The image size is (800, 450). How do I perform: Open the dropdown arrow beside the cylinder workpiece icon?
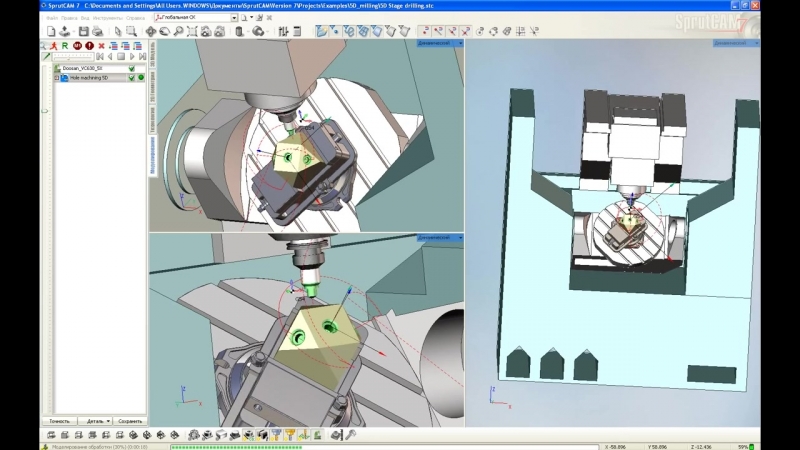[x=247, y=32]
